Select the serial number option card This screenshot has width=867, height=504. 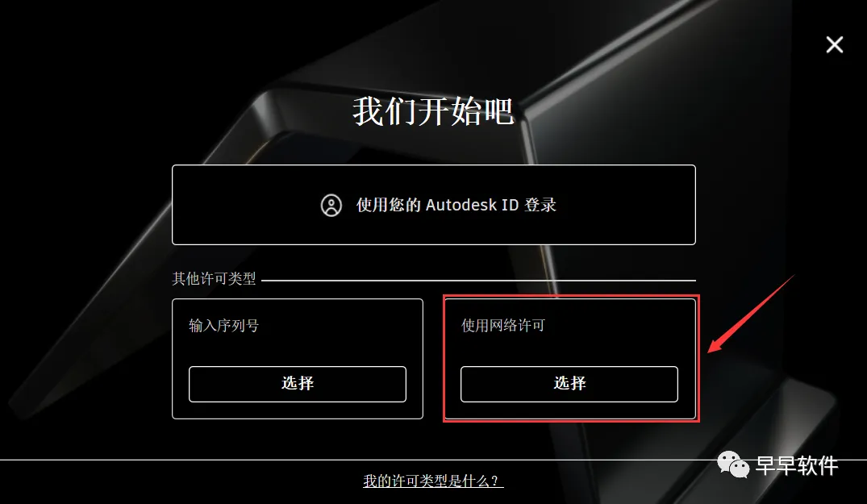tap(298, 359)
